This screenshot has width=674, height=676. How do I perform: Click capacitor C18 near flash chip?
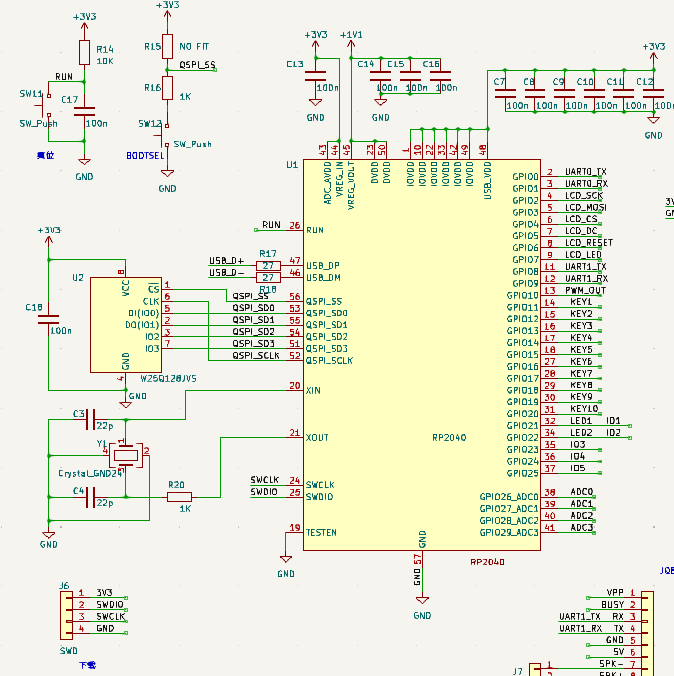tap(49, 319)
